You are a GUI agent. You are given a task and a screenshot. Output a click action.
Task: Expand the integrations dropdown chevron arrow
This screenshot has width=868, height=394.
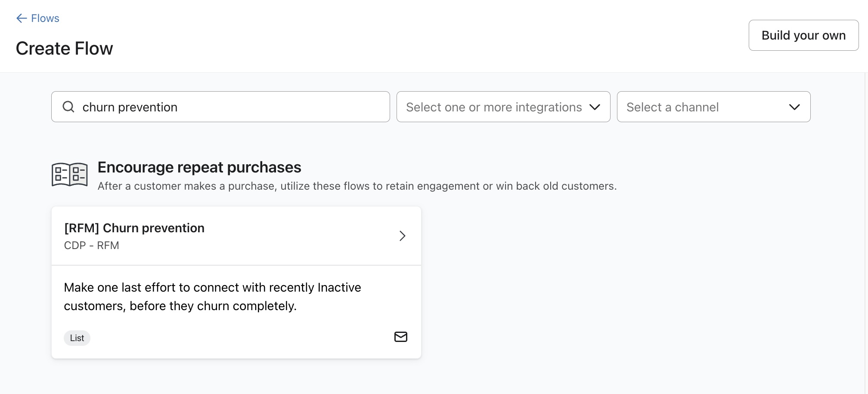[x=595, y=107]
